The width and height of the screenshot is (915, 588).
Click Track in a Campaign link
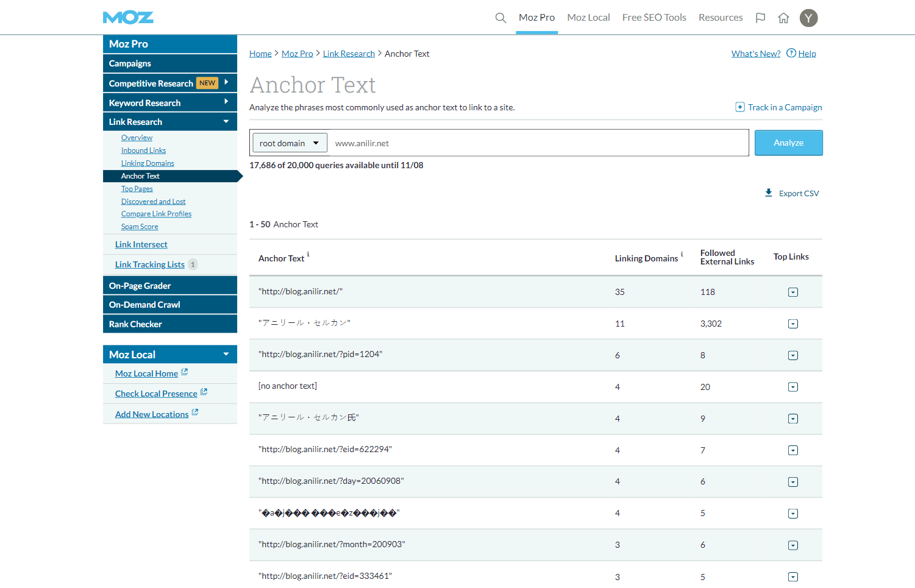point(785,107)
